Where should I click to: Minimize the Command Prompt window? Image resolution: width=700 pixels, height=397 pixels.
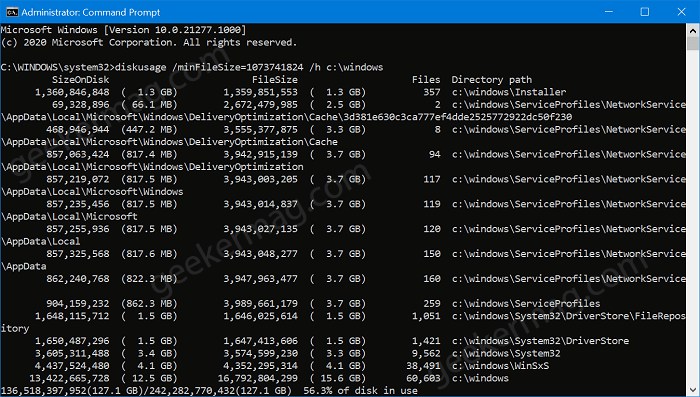[x=608, y=12]
